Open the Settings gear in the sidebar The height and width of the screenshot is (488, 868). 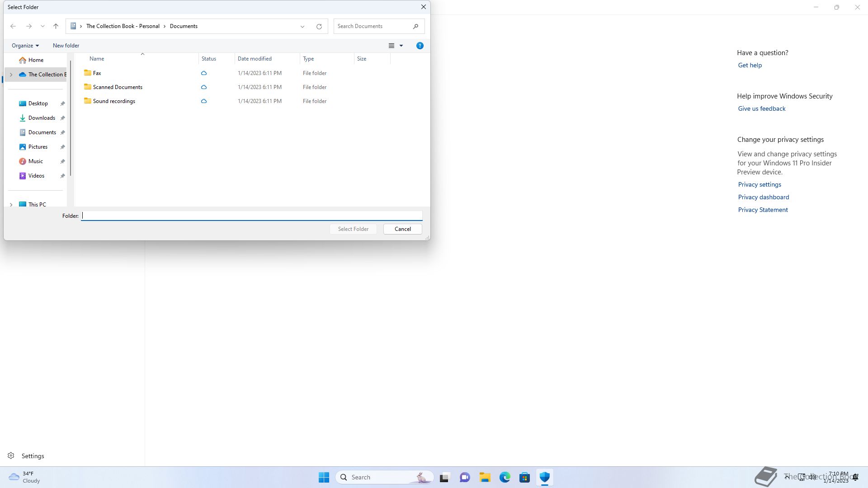point(11,456)
